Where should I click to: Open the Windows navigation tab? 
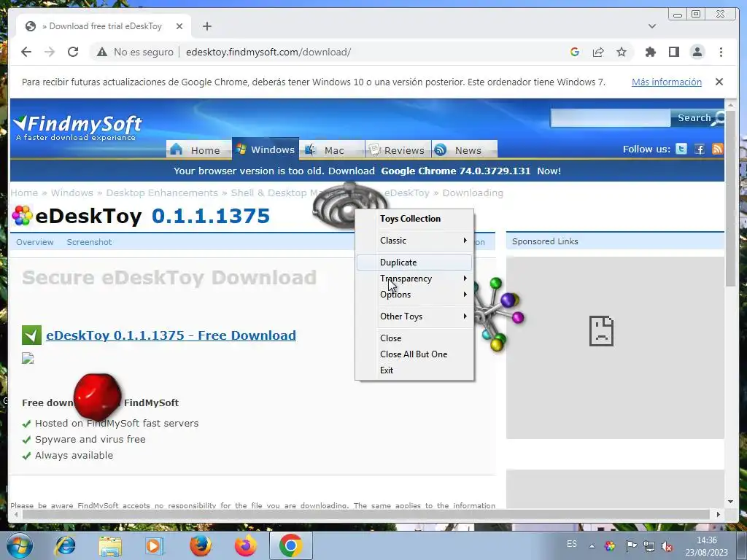coord(266,149)
